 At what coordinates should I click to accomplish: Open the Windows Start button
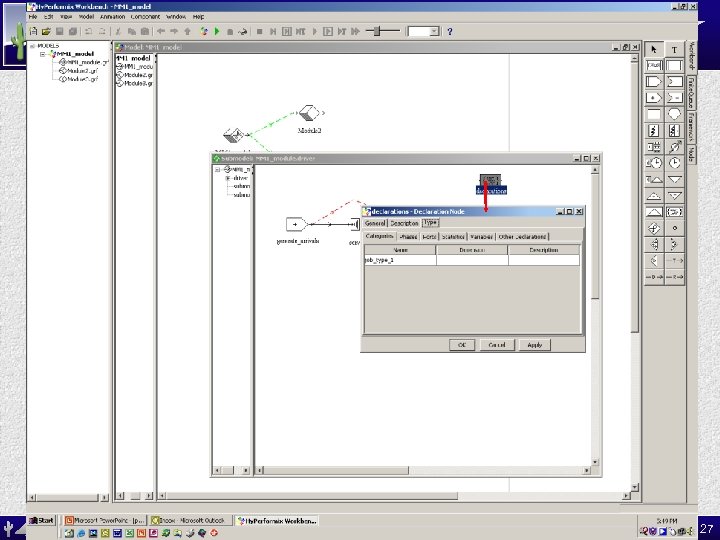(41, 520)
